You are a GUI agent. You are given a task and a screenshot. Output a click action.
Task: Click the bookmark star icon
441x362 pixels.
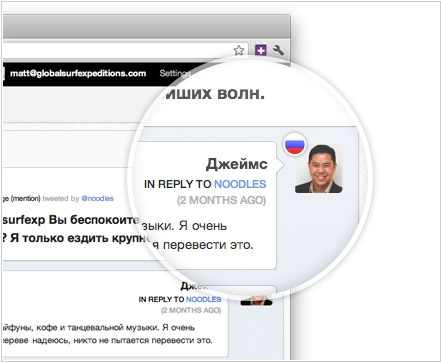(239, 50)
